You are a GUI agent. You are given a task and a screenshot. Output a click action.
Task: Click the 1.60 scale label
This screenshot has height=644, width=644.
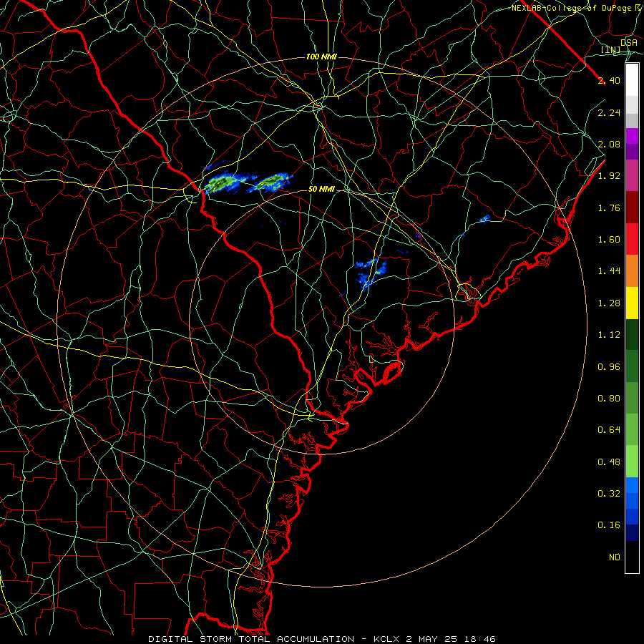coord(609,240)
